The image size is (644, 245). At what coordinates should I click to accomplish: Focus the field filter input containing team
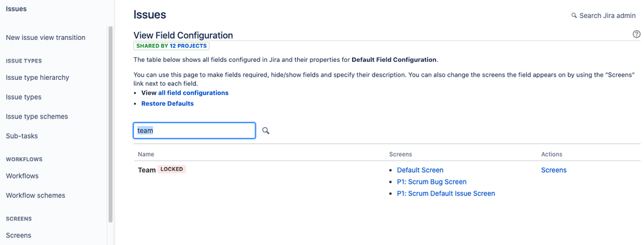(x=194, y=130)
